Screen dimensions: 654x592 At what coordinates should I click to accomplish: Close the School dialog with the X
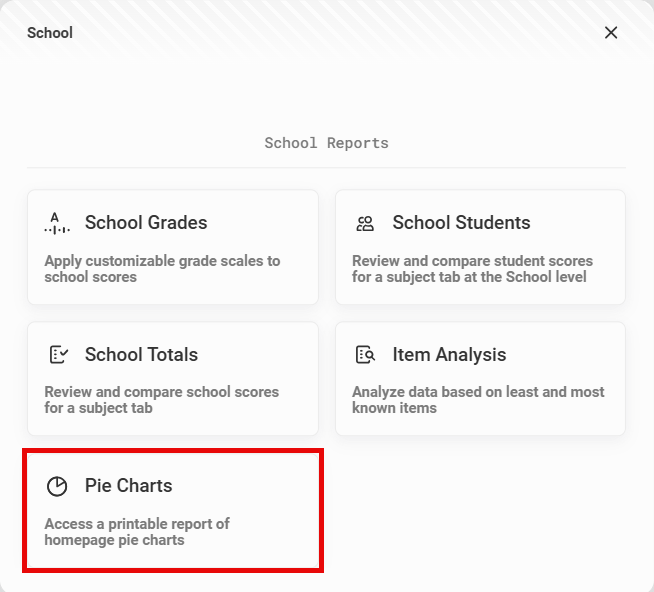pyautogui.click(x=611, y=33)
